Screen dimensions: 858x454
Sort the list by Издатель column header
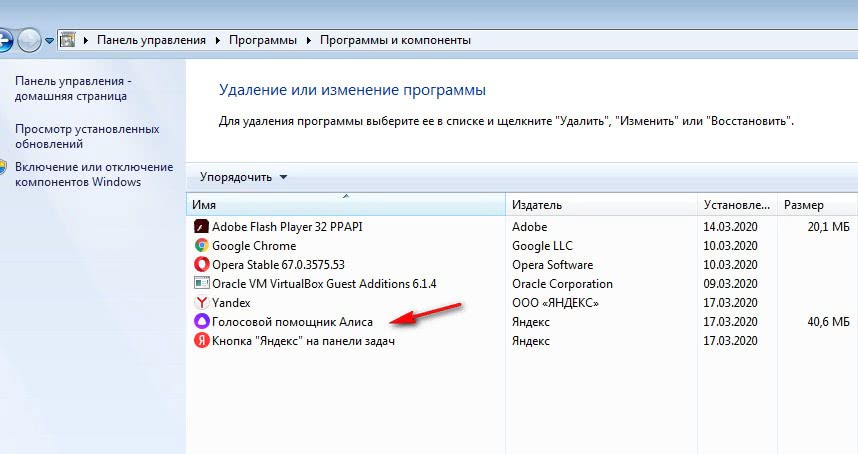coord(600,204)
